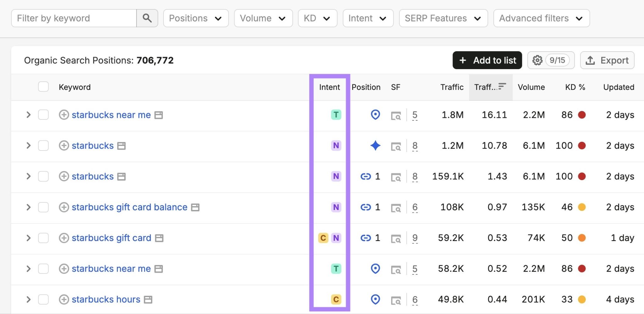View SERP source icon in SF column for 'starbucks hours'
The image size is (644, 314).
click(x=396, y=300)
